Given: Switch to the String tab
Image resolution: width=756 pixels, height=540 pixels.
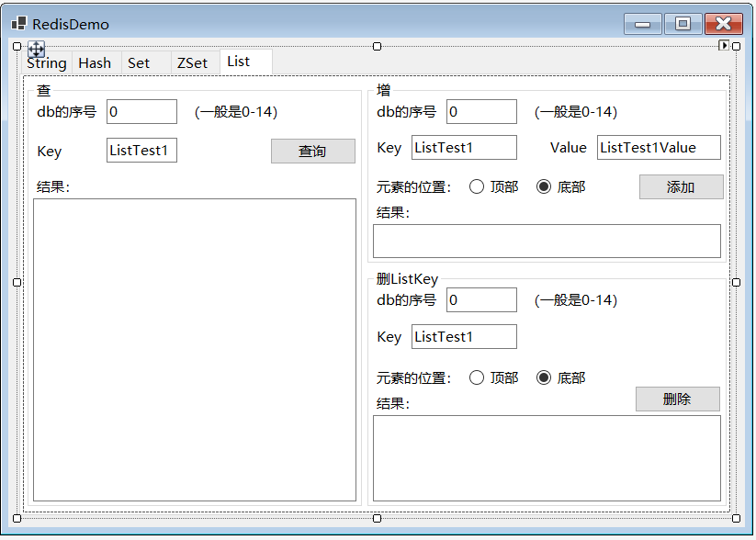Looking at the screenshot, I should tap(47, 63).
